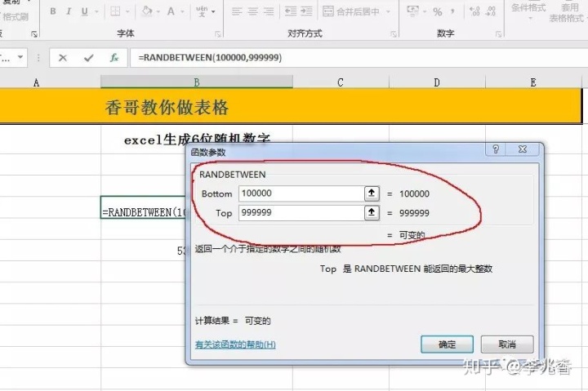Click the cell containing =RANDBETWEEN formula
The image size is (588, 391).
tap(144, 207)
